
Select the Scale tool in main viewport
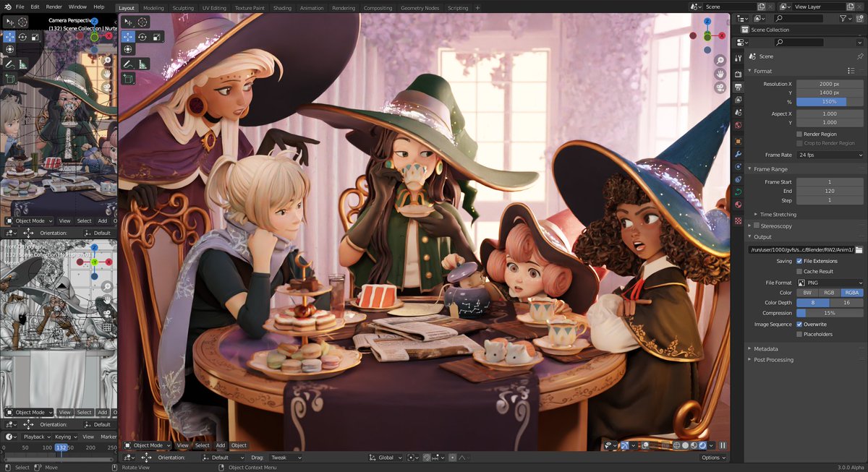point(157,36)
